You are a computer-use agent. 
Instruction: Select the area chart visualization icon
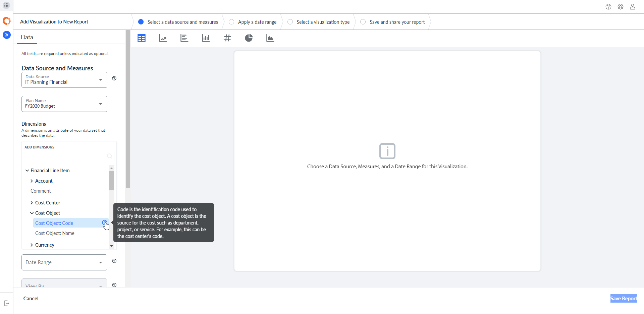click(x=270, y=38)
